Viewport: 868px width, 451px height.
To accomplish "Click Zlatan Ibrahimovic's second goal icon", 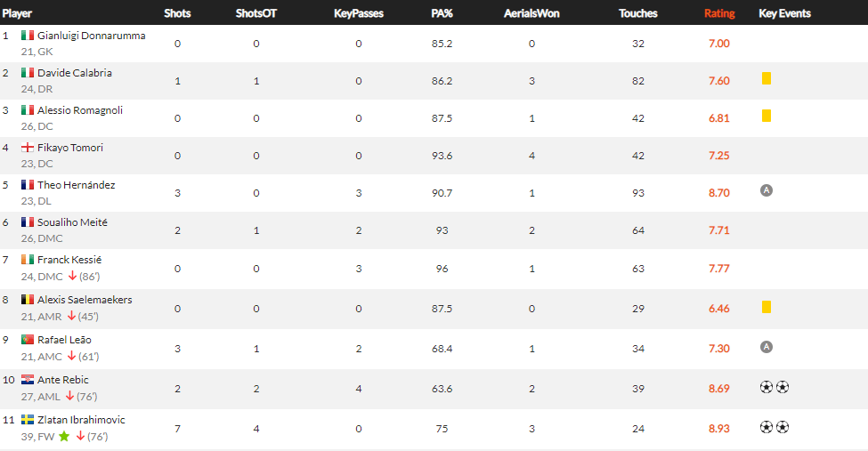I will coord(783,427).
